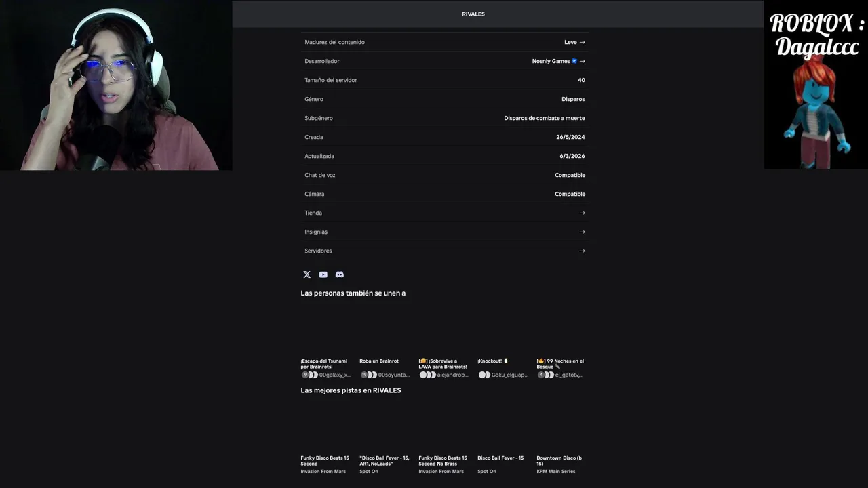The height and width of the screenshot is (488, 868).
Task: Click the Género value Disparos
Action: point(573,99)
